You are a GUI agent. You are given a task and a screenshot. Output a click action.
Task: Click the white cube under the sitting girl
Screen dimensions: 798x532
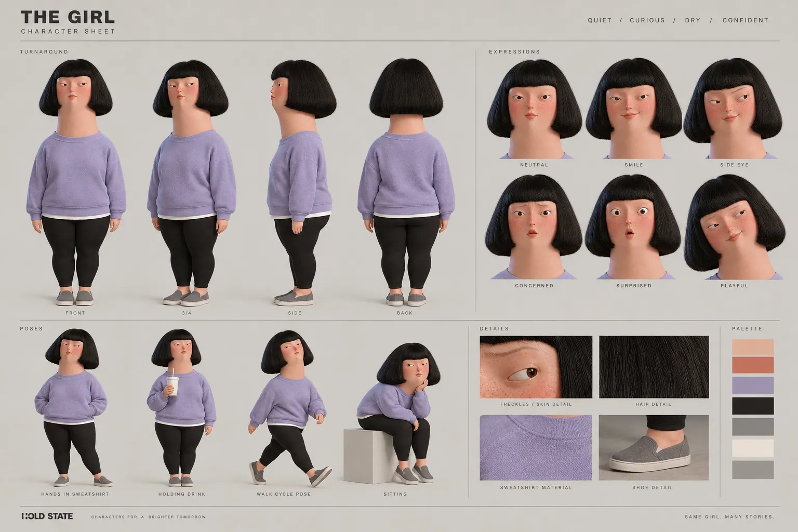[x=368, y=455]
